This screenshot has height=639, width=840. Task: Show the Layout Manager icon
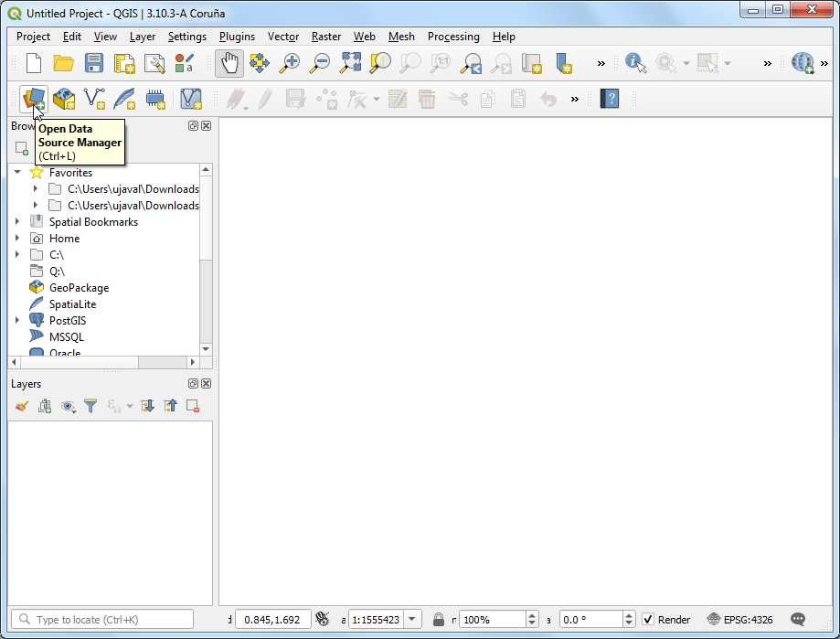pyautogui.click(x=154, y=63)
